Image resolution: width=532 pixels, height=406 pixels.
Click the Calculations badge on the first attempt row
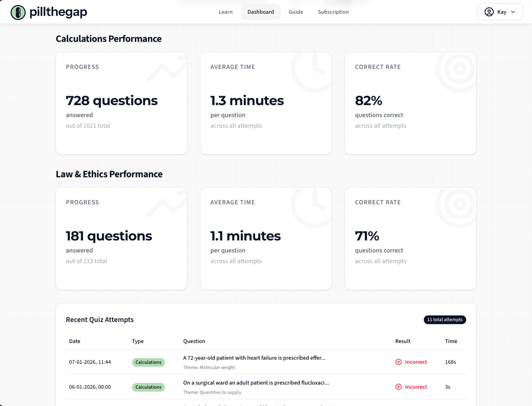(x=148, y=362)
